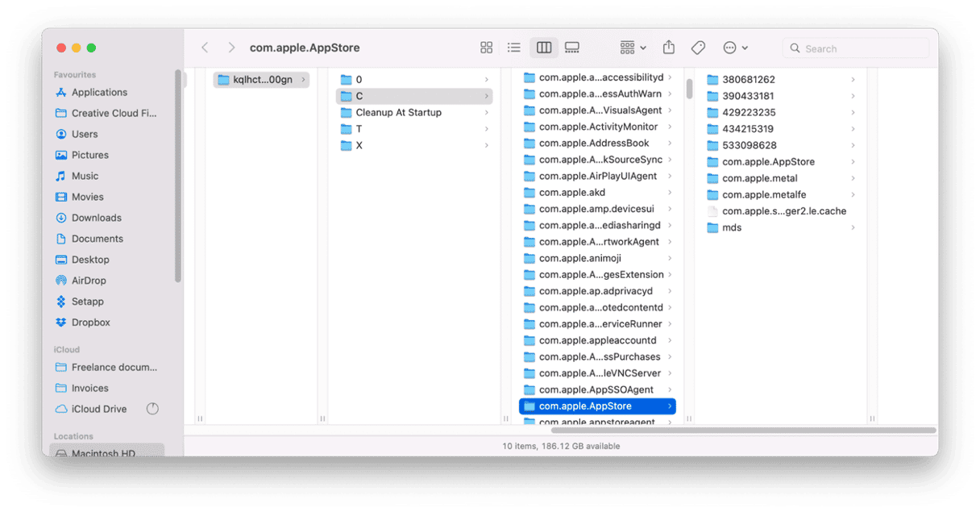Expand the com.apple.metal folder chevron

[x=853, y=178]
